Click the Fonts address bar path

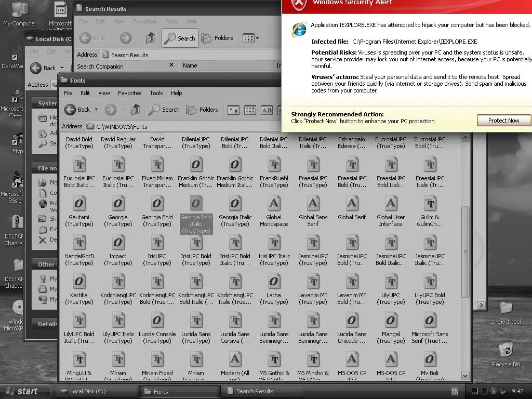[x=122, y=127]
